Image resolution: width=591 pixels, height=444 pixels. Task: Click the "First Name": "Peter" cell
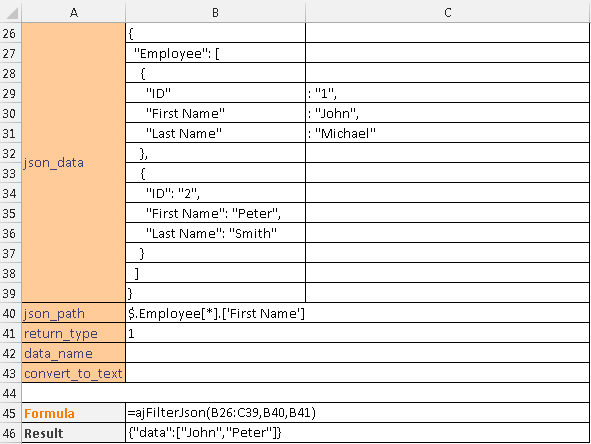pos(215,213)
